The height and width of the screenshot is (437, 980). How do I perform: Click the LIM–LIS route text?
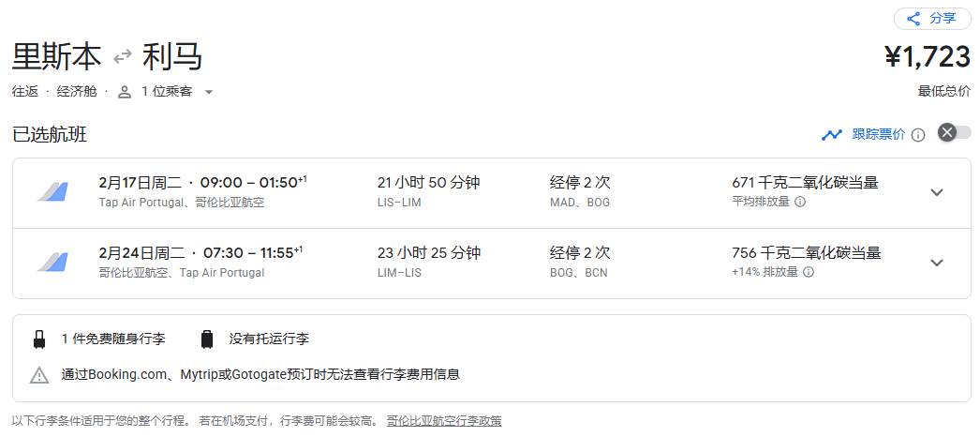click(399, 273)
